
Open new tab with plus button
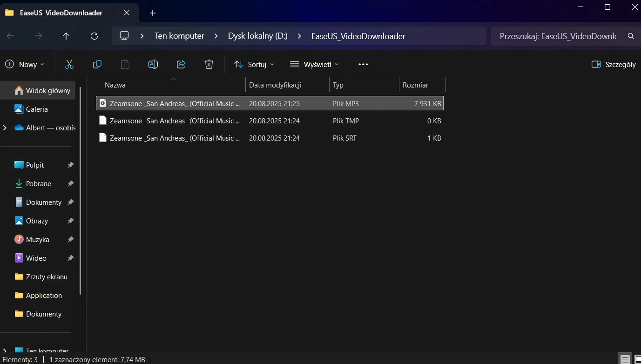(153, 13)
